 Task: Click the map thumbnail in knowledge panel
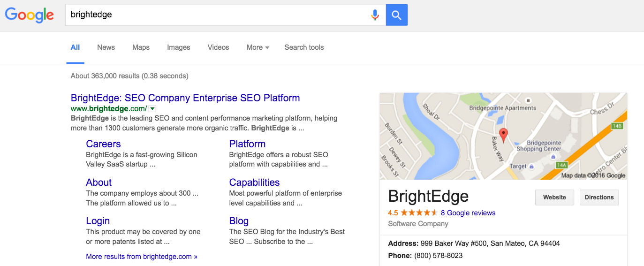(503, 136)
